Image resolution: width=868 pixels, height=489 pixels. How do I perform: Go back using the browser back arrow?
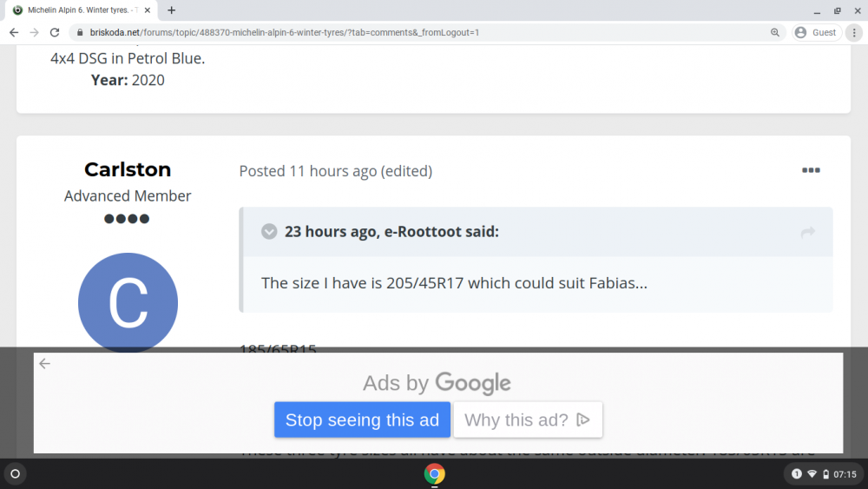14,33
